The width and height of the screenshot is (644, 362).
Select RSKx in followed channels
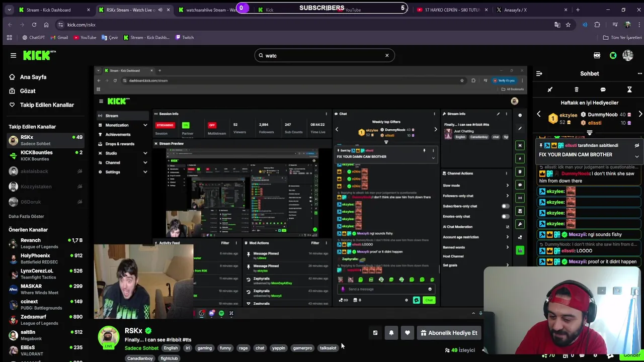tap(45, 140)
